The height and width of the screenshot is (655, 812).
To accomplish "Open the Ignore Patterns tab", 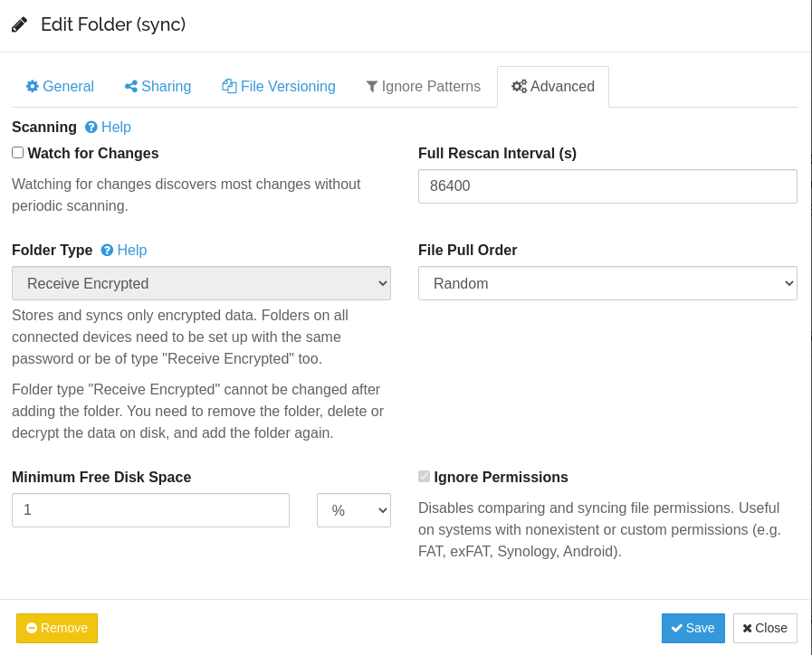I will 423,87.
